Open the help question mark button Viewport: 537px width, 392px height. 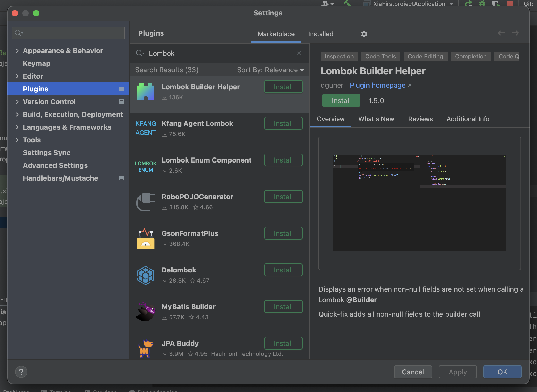click(x=21, y=372)
